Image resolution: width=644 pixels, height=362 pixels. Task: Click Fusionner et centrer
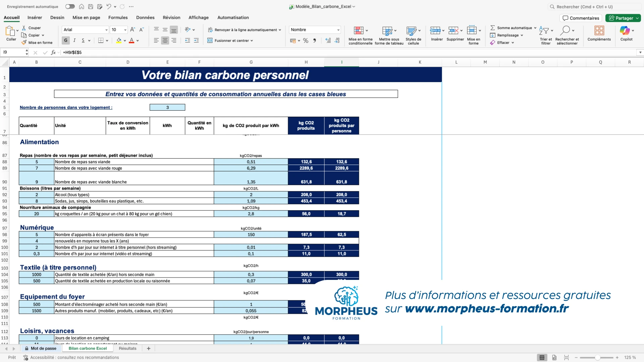[x=230, y=41]
